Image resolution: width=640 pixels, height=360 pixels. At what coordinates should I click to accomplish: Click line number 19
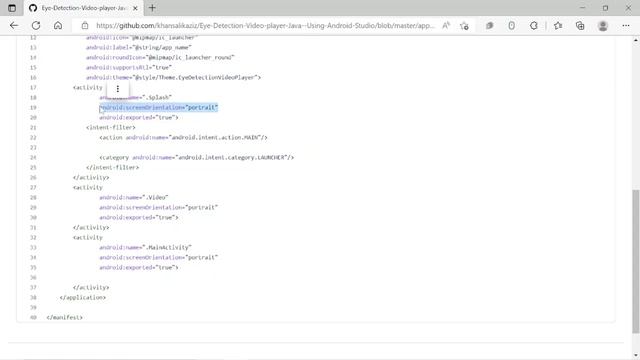point(33,107)
